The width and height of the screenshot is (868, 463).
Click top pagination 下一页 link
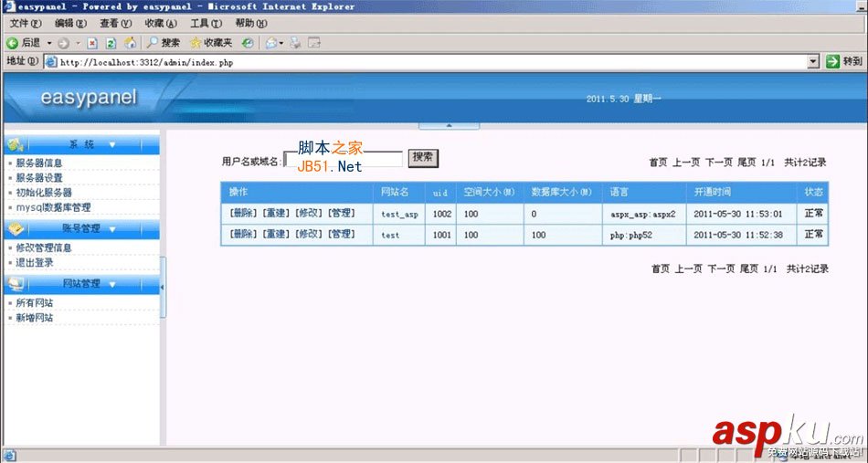coord(718,163)
